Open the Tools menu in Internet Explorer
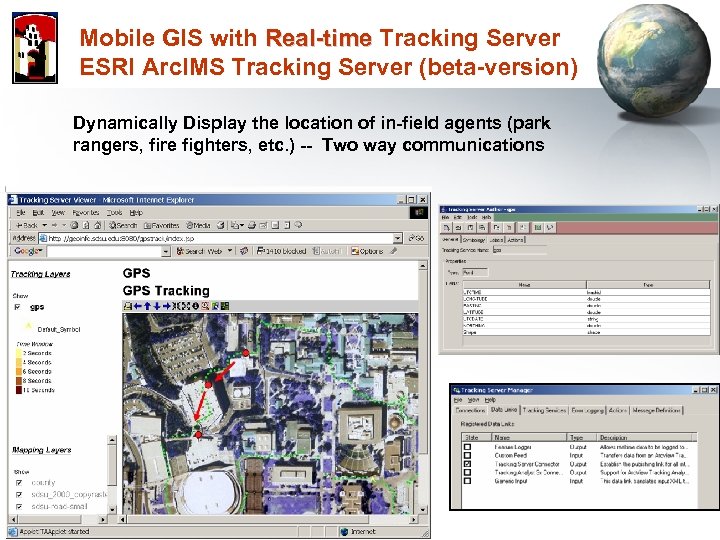Viewport: 720px width, 540px height. [x=114, y=213]
